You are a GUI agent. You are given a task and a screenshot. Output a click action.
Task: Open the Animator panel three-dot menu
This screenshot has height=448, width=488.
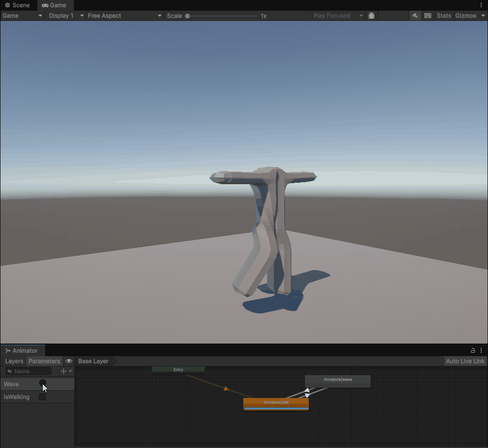pos(481,350)
